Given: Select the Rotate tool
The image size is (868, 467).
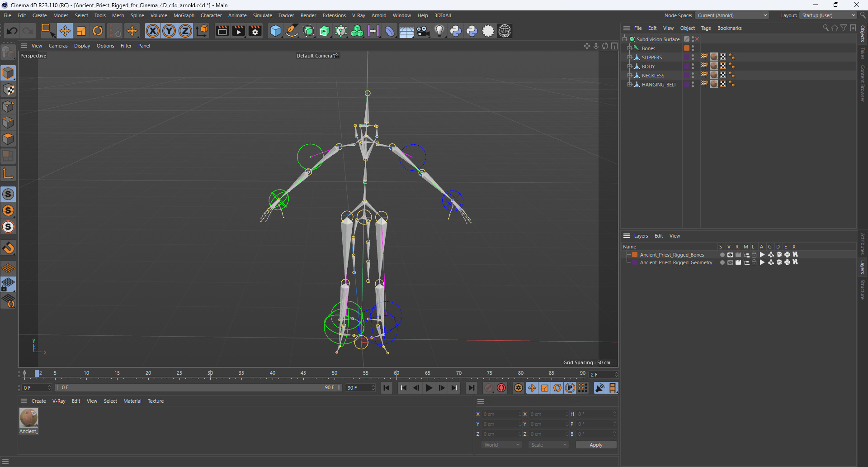Looking at the screenshot, I should coord(98,31).
